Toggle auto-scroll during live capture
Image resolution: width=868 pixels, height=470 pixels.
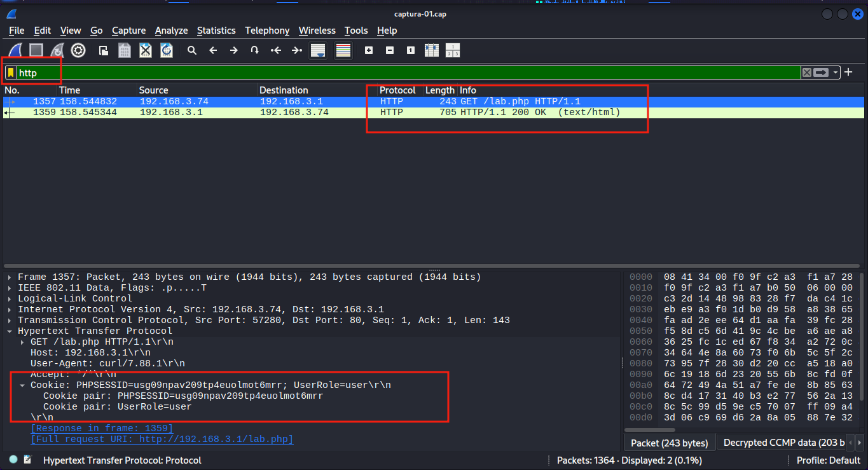click(x=318, y=50)
